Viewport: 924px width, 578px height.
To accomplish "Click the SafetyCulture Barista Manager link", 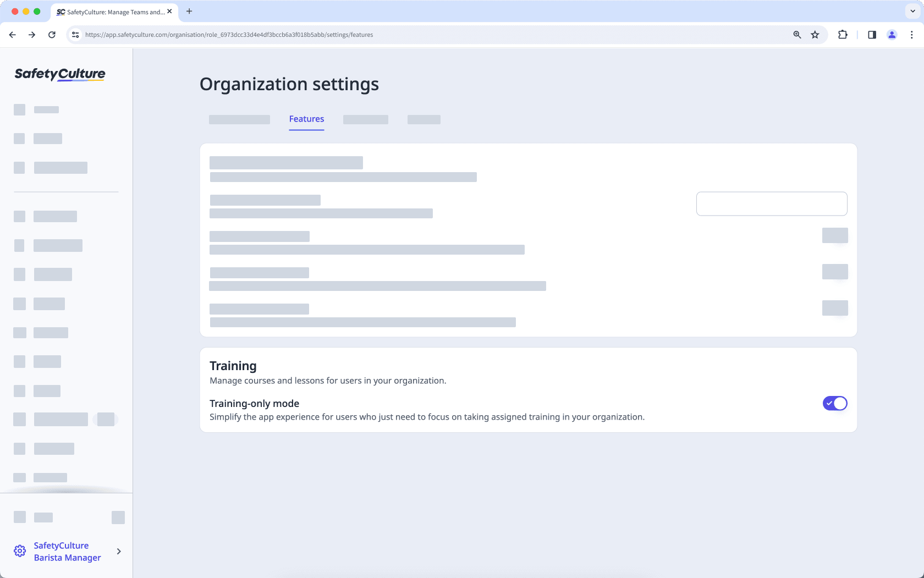I will pos(67,551).
